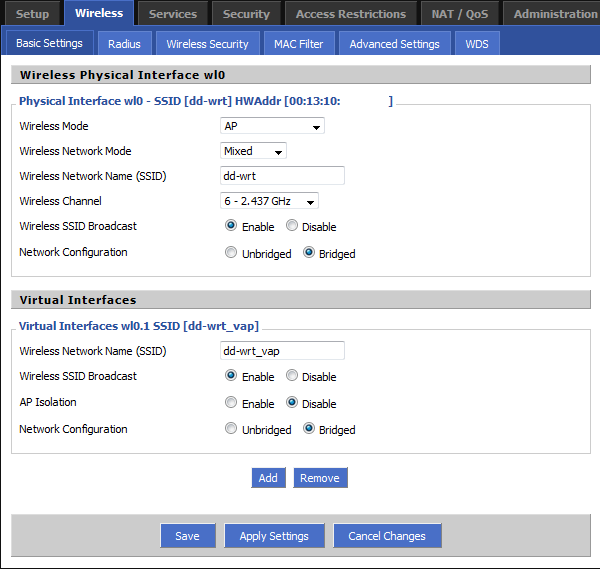Open the NAT / QoS tab
The width and height of the screenshot is (600, 569).
[x=460, y=14]
